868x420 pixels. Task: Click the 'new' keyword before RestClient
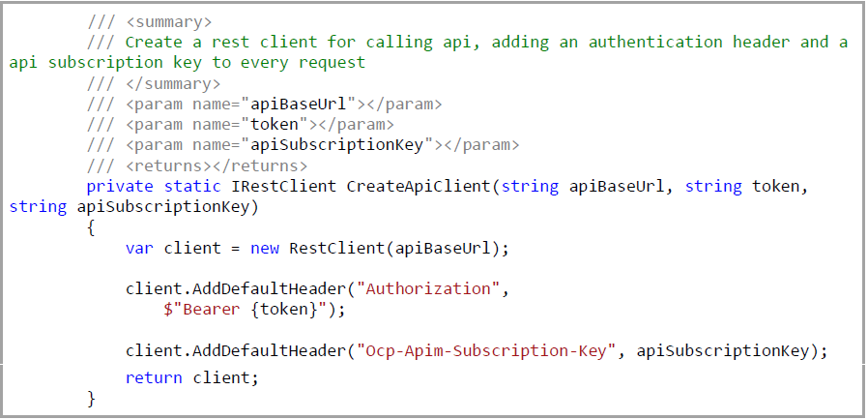tap(265, 248)
